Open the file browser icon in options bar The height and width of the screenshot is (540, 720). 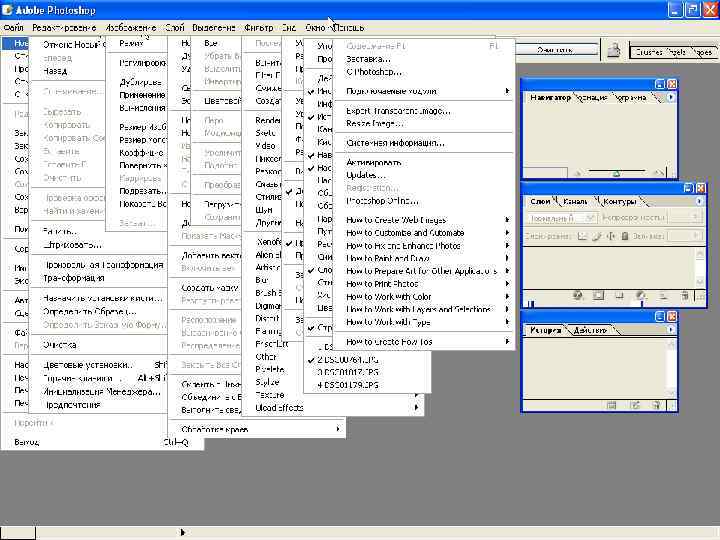pyautogui.click(x=614, y=50)
